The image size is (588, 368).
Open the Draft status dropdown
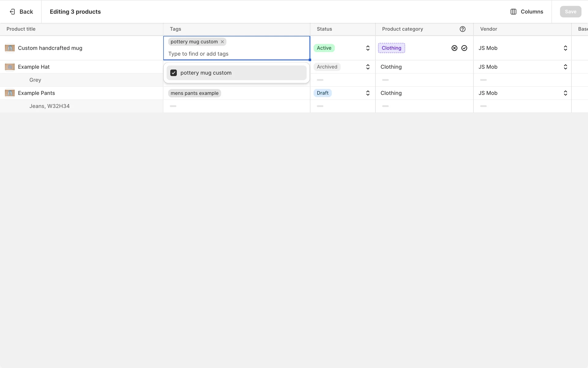[367, 93]
